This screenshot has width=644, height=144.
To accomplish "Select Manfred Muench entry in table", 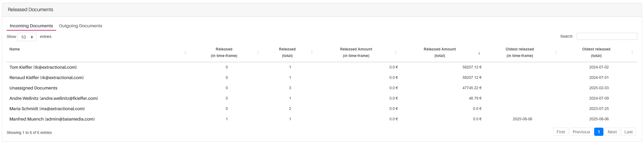I will click(x=52, y=119).
